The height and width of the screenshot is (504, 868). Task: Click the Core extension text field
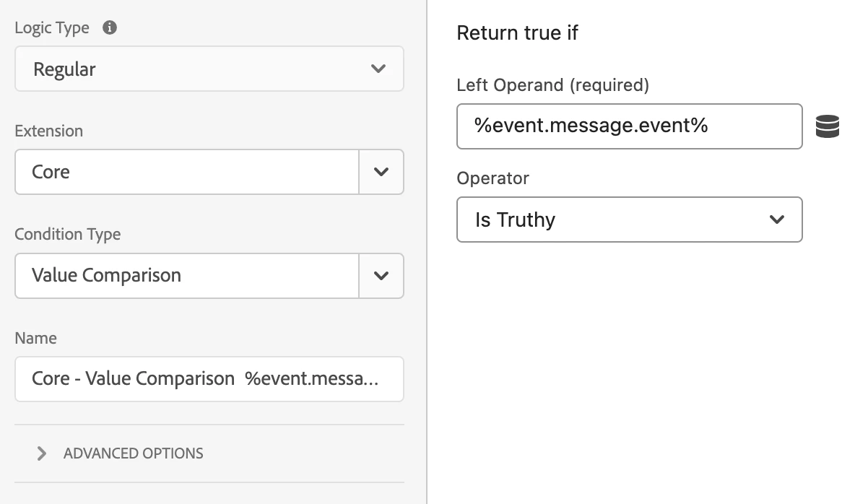click(x=186, y=172)
